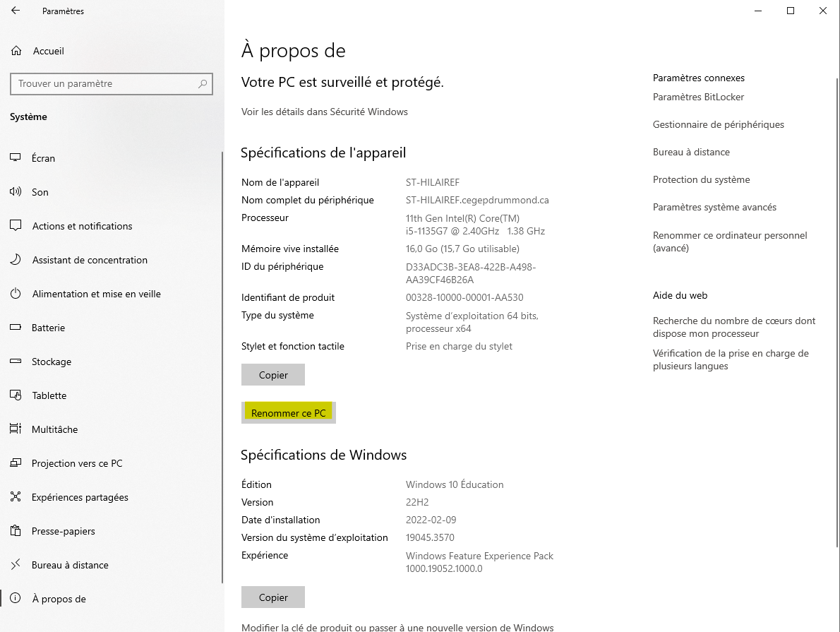Click the Trouver un paramètre search box
The width and height of the screenshot is (840, 632).
point(111,84)
